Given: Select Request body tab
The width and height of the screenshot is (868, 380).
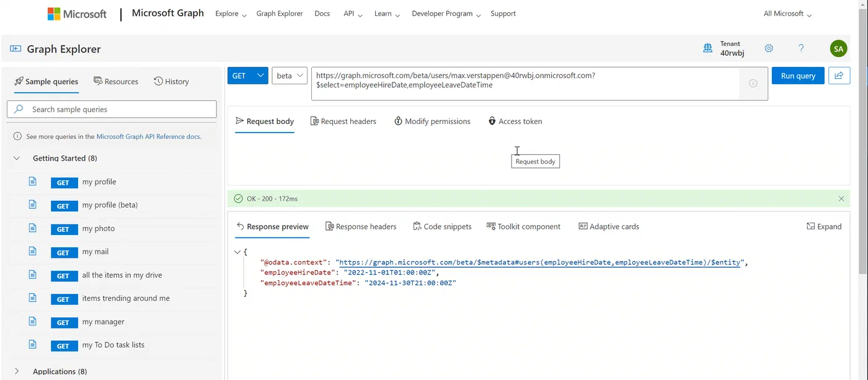Looking at the screenshot, I should (x=265, y=122).
